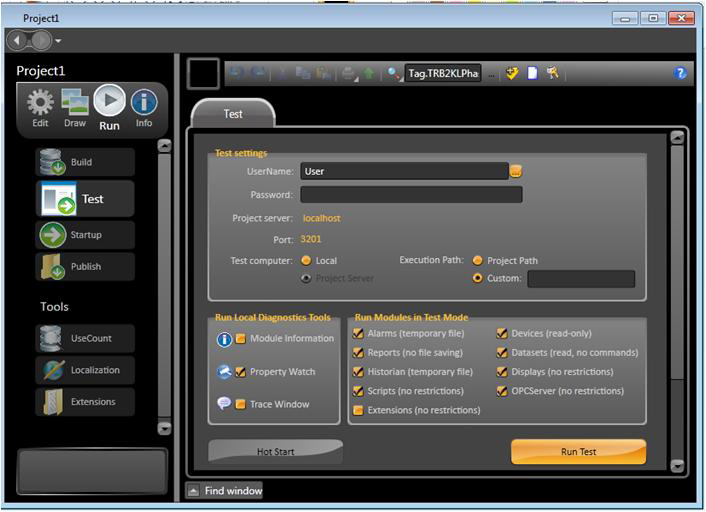Select the Project Path radio button
This screenshot has height=512, width=706.
coord(477,260)
